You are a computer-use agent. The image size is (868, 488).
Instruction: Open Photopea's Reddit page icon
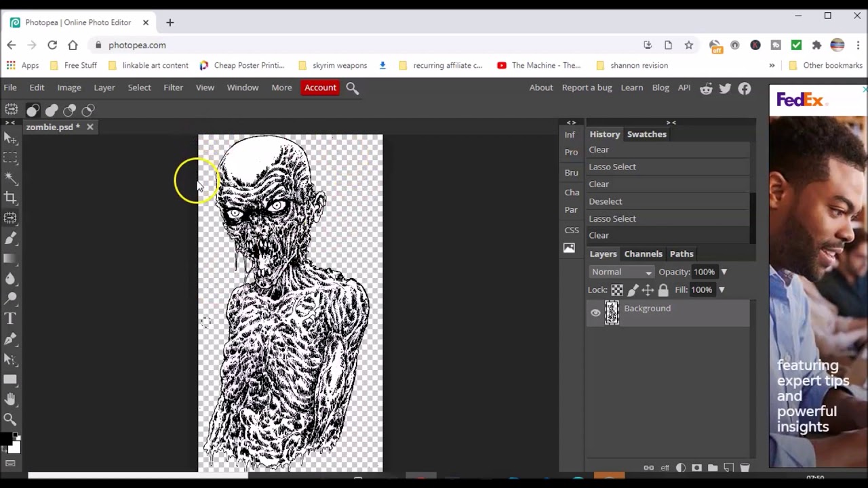tap(706, 88)
